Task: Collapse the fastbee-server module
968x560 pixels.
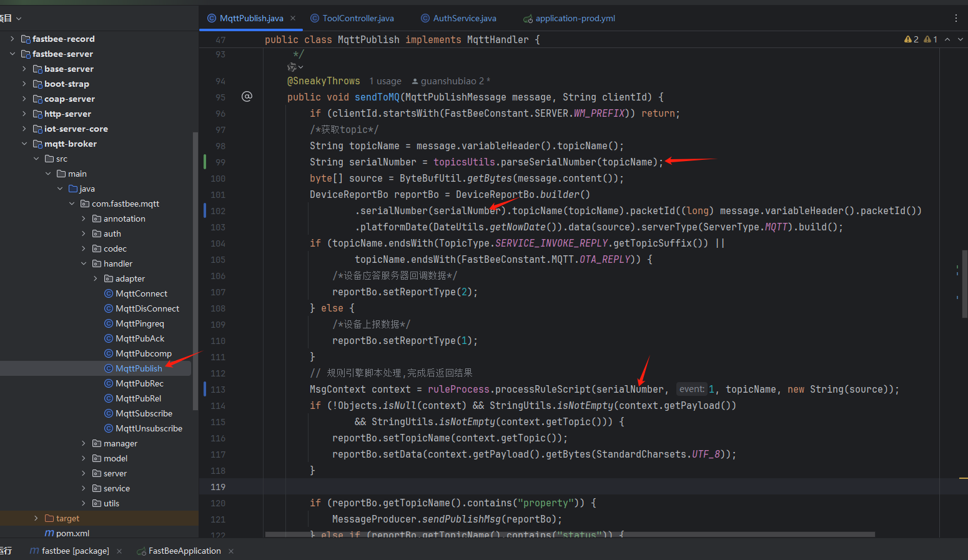Action: [12, 54]
